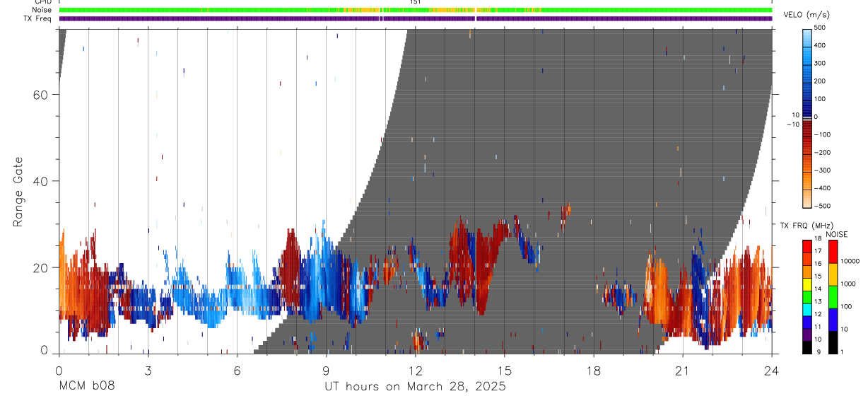The image size is (868, 401).
Task: Click the "-10" marker left of the velocity bar
Action: [x=792, y=124]
